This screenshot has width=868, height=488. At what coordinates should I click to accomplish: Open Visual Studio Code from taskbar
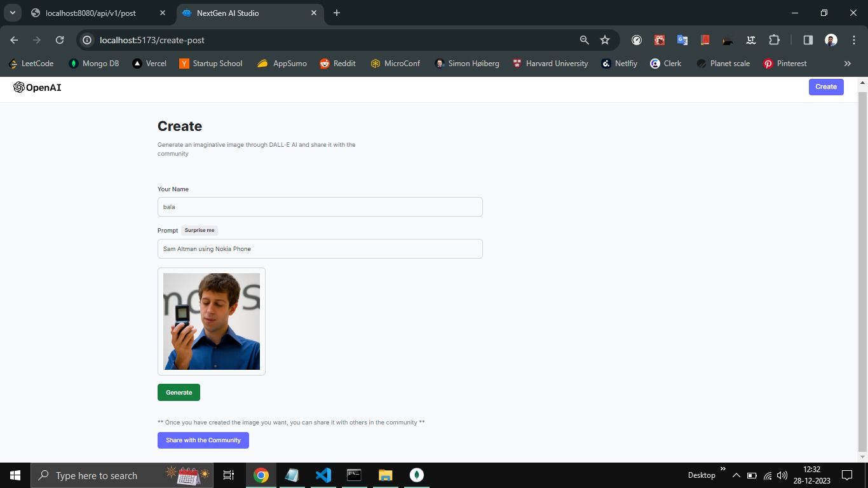pos(323,475)
